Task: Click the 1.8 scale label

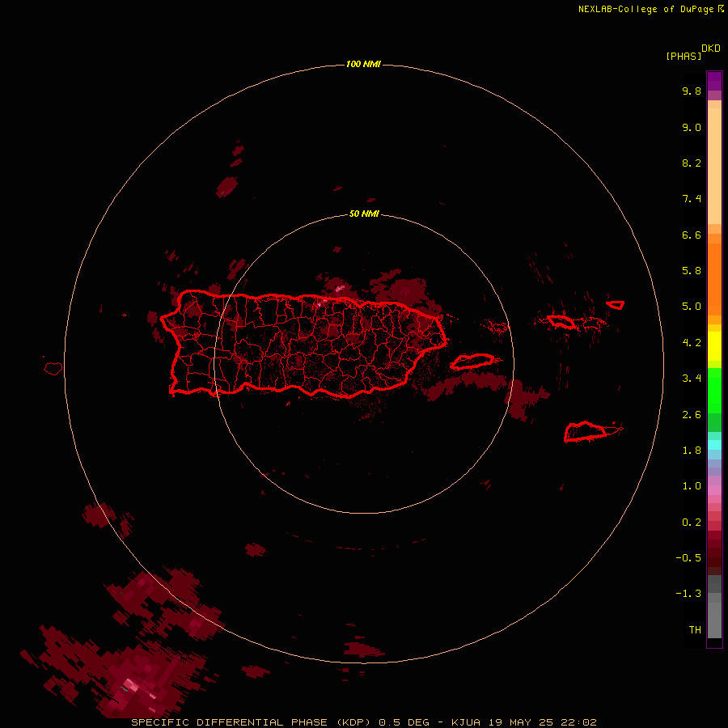Action: pyautogui.click(x=692, y=451)
